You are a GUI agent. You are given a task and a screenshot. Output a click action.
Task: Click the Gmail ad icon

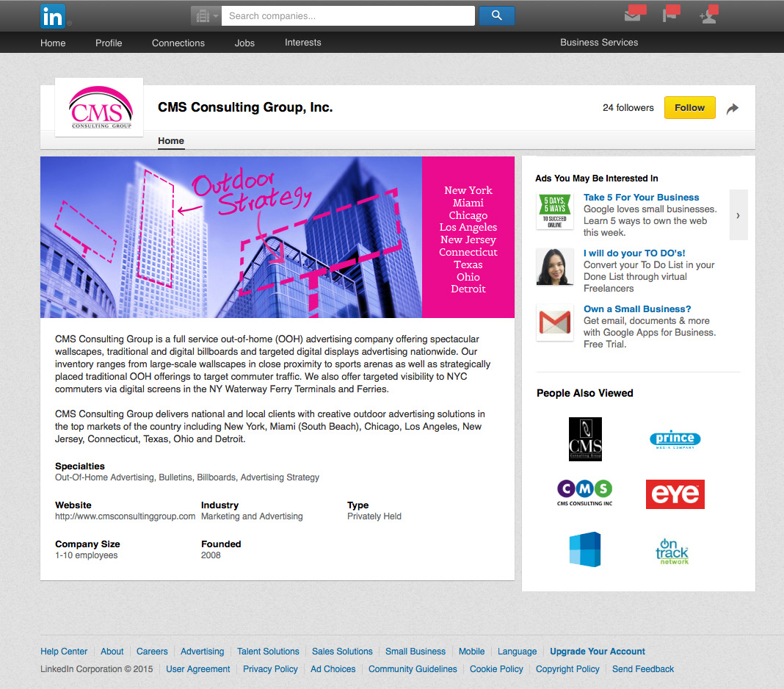554,322
